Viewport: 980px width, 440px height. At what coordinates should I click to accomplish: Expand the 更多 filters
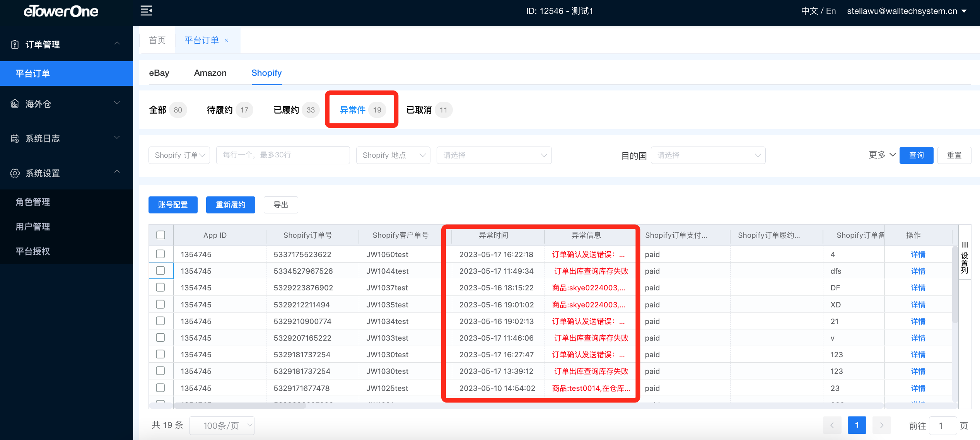coord(882,155)
